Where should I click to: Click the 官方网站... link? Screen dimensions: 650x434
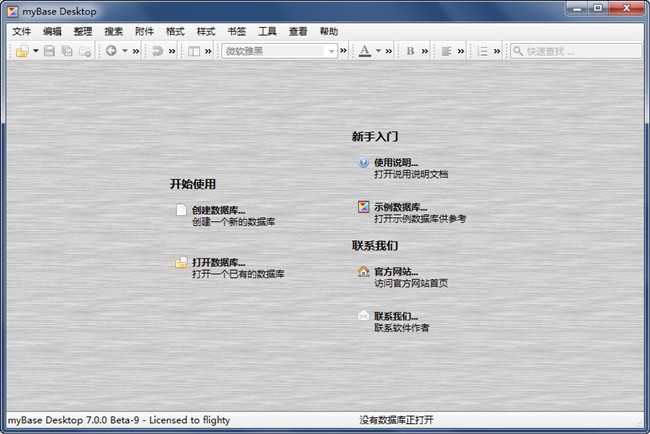tap(396, 272)
